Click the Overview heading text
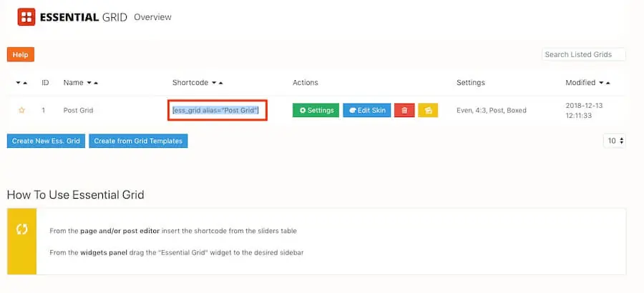Screen dimensions: 644x293 (153, 17)
